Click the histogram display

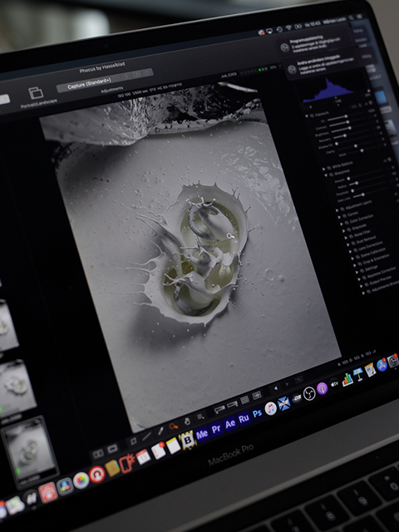(x=328, y=91)
